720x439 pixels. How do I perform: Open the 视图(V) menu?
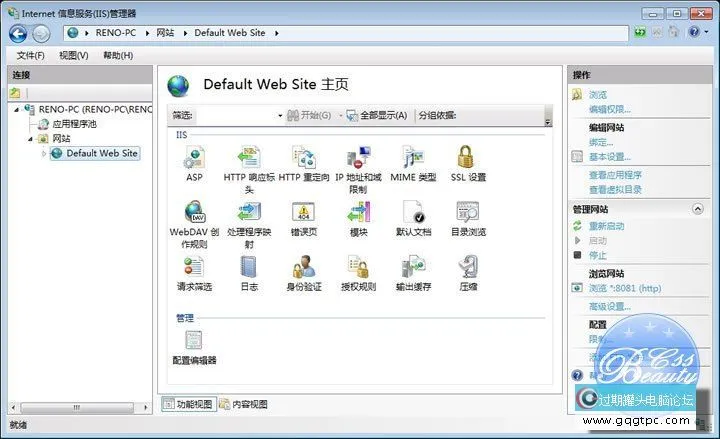(73, 56)
